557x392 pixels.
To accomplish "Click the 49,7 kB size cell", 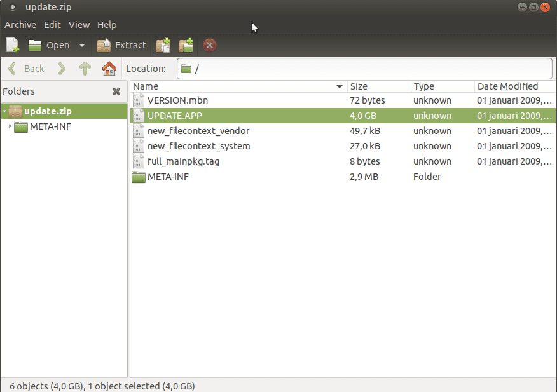I will click(x=365, y=131).
